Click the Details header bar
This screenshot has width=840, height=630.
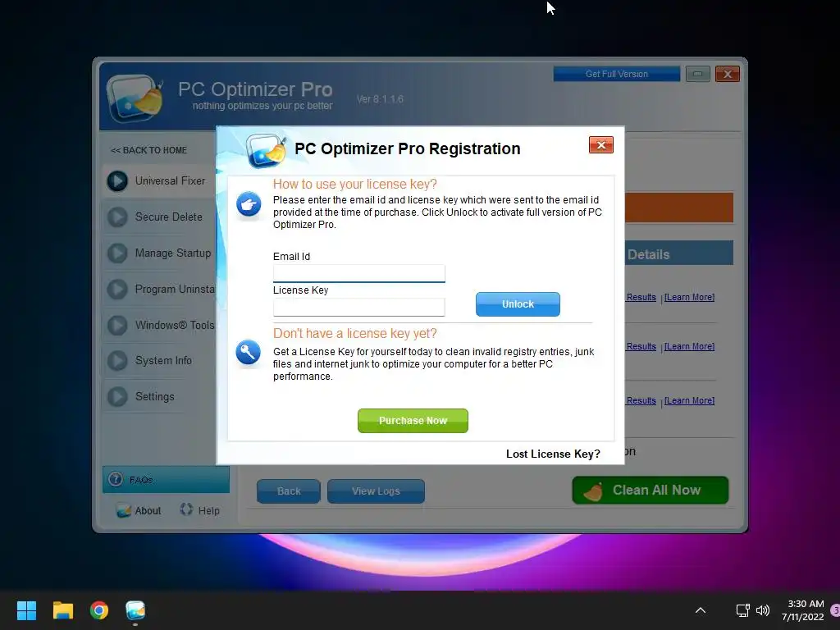pyautogui.click(x=678, y=253)
